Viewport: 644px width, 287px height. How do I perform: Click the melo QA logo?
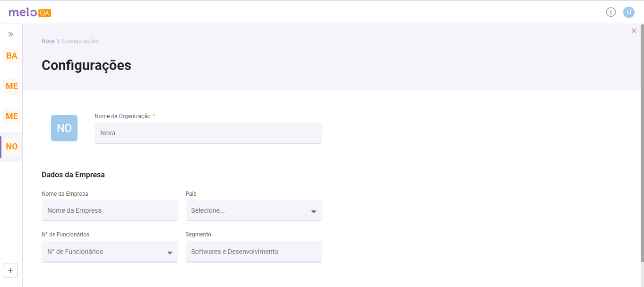click(29, 13)
